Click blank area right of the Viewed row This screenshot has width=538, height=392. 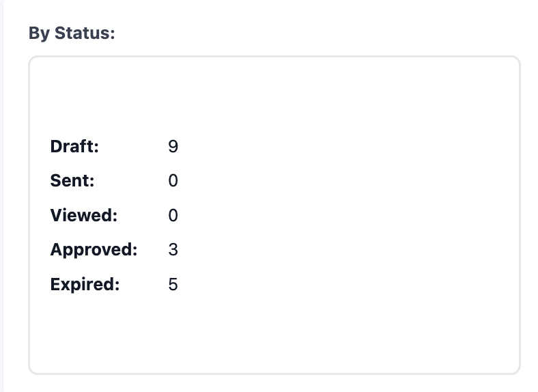343,216
